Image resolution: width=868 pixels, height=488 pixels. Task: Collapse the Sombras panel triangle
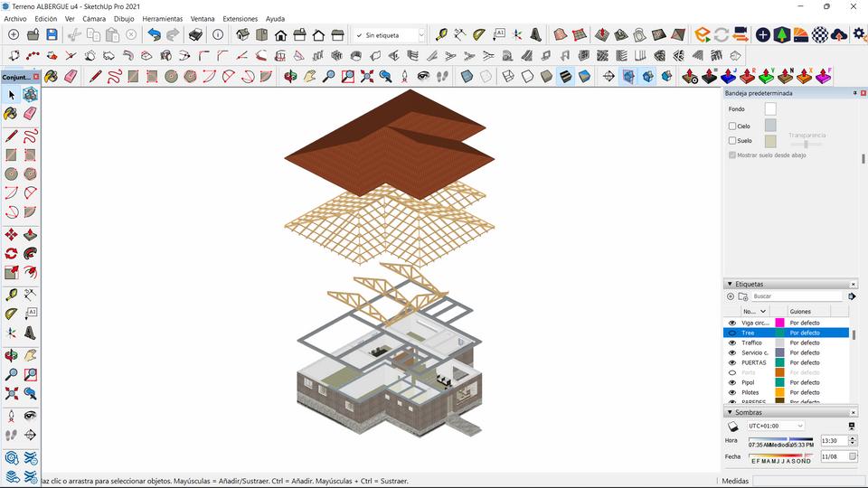click(730, 412)
